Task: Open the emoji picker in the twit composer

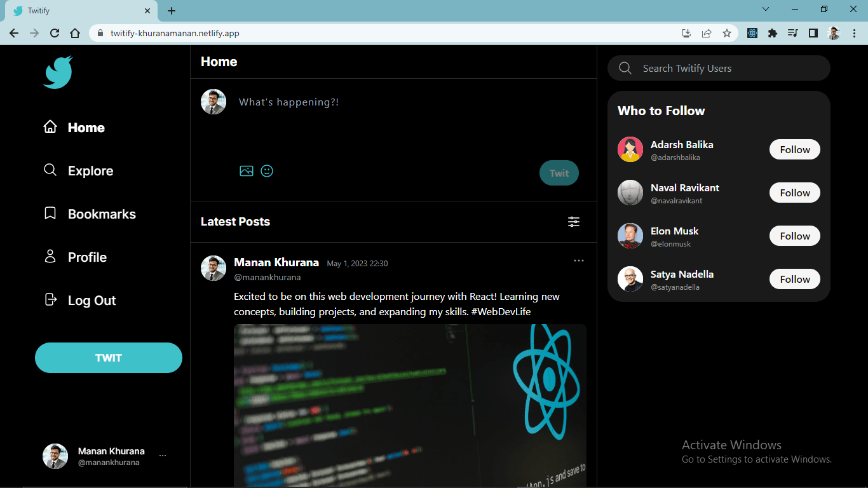Action: pyautogui.click(x=266, y=170)
